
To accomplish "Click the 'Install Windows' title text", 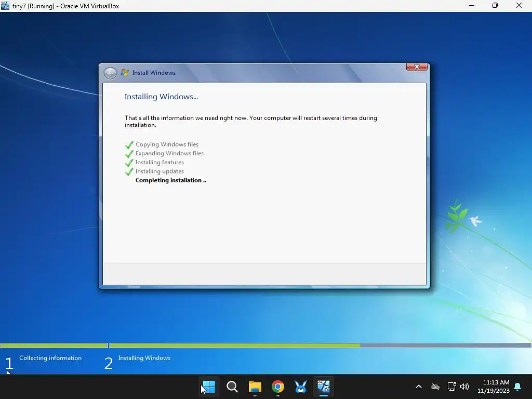I will 154,73.
